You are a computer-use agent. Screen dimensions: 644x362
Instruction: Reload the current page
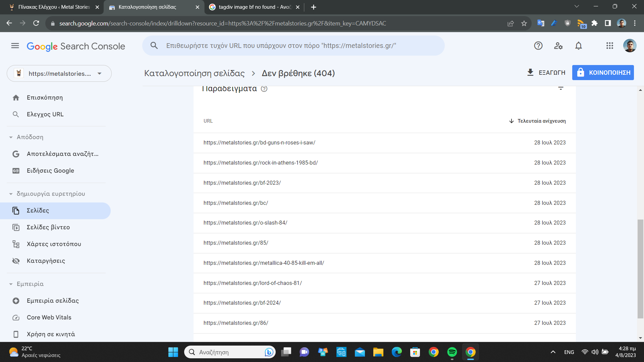tap(36, 23)
